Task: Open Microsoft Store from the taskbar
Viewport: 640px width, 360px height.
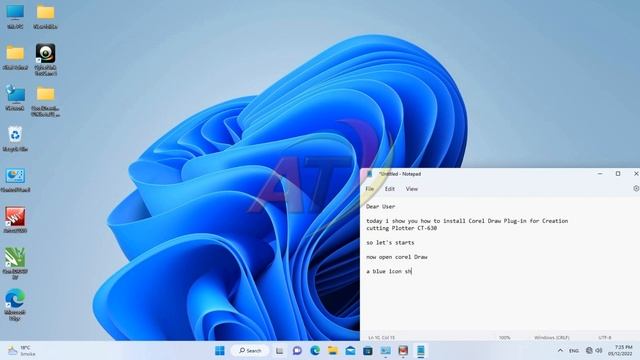Action: [368, 351]
